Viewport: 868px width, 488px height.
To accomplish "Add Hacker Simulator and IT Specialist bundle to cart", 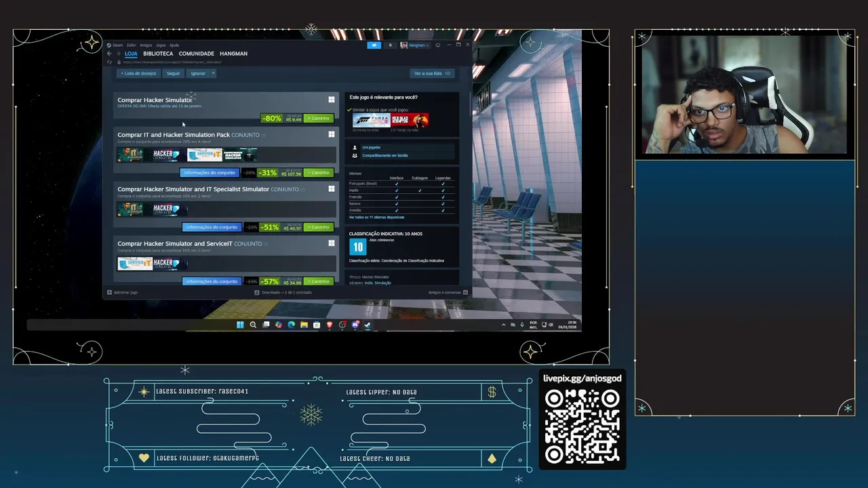I will pyautogui.click(x=319, y=227).
